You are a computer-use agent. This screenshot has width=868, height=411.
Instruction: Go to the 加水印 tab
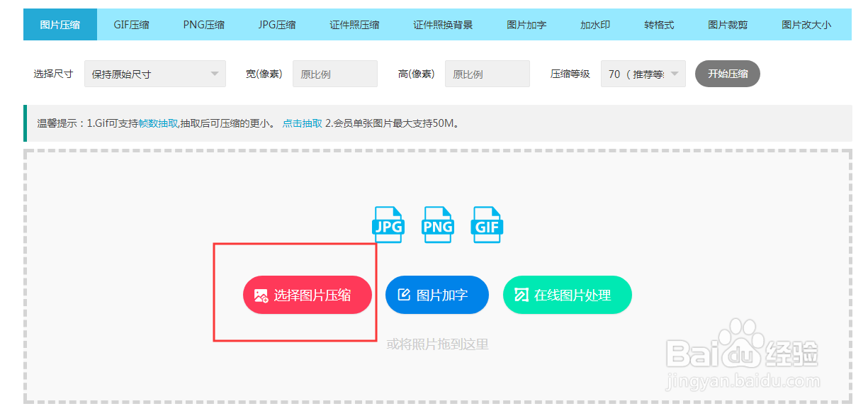click(x=595, y=25)
